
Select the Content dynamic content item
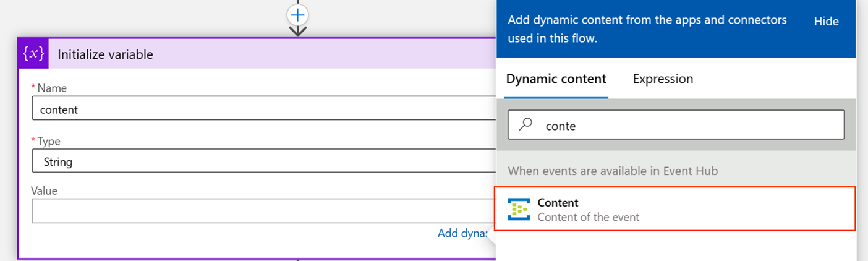tap(675, 209)
